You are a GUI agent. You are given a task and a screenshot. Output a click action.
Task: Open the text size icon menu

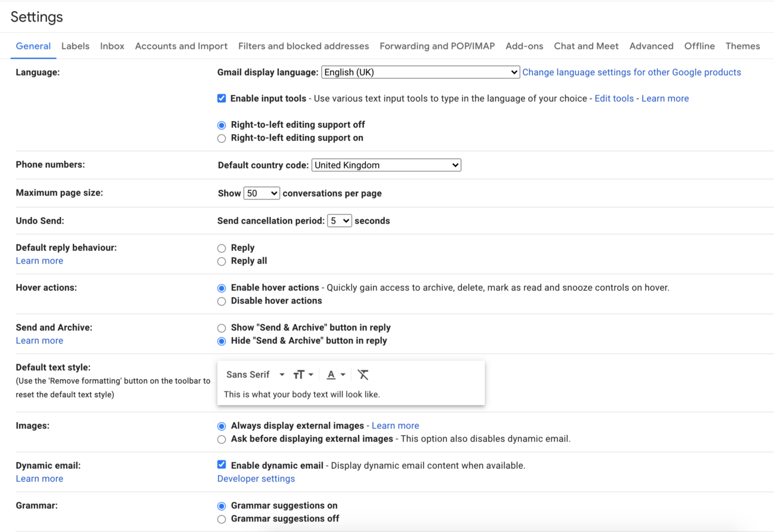pyautogui.click(x=302, y=375)
